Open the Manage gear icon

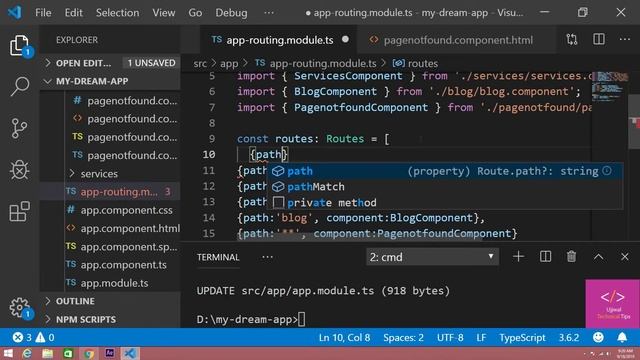(x=19, y=307)
